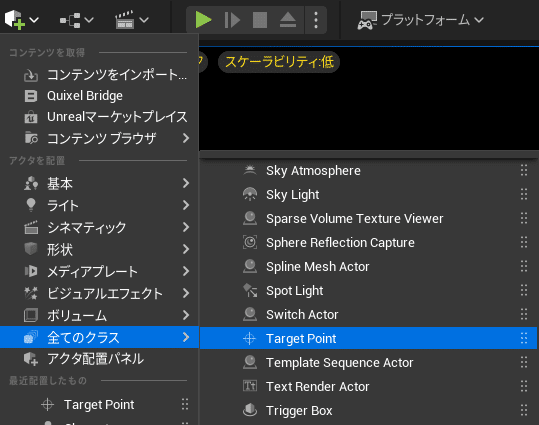The height and width of the screenshot is (425, 539).
Task: Select Trigger Box in class list
Action: click(368, 411)
